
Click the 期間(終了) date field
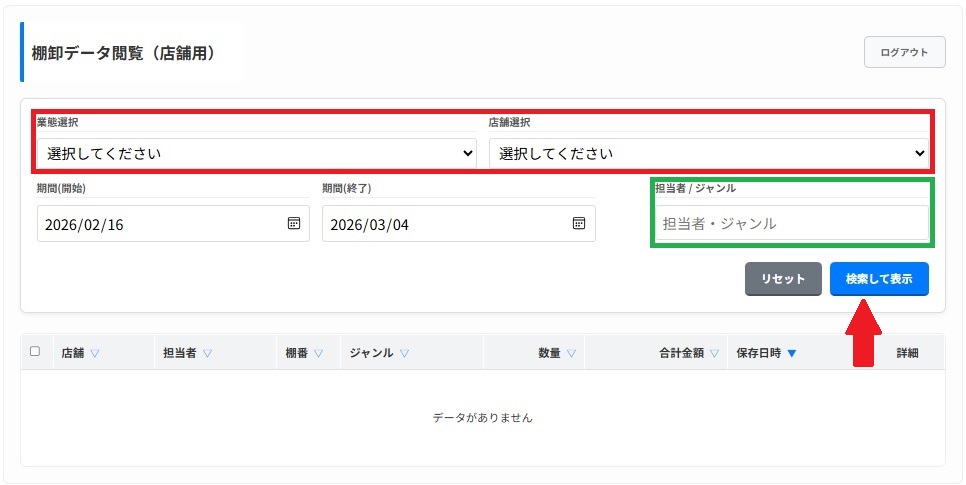tap(445, 224)
